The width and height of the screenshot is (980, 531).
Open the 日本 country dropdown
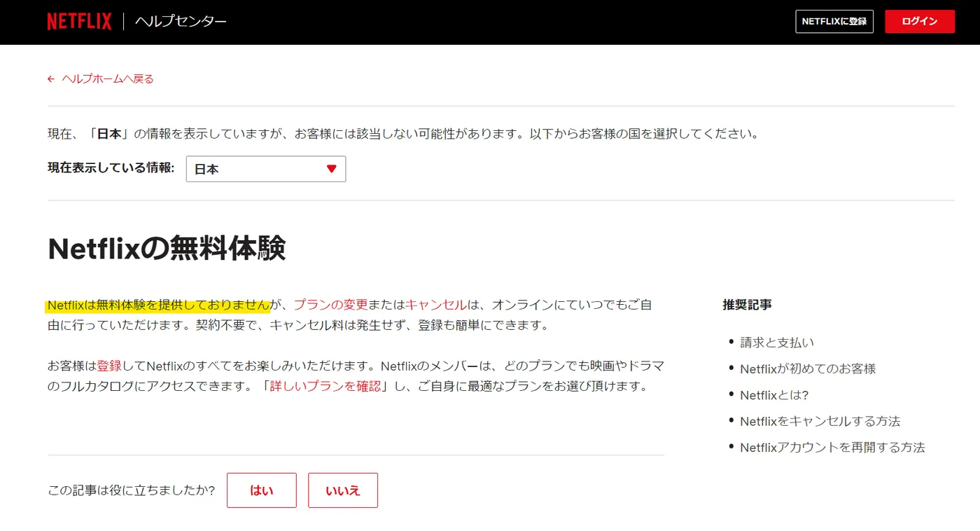tap(266, 169)
